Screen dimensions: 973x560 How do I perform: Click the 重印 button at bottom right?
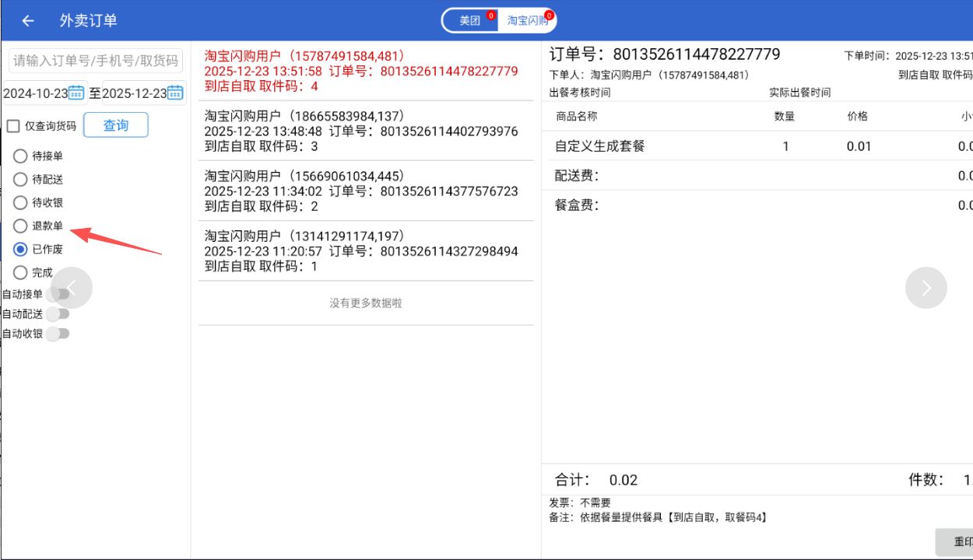click(957, 542)
